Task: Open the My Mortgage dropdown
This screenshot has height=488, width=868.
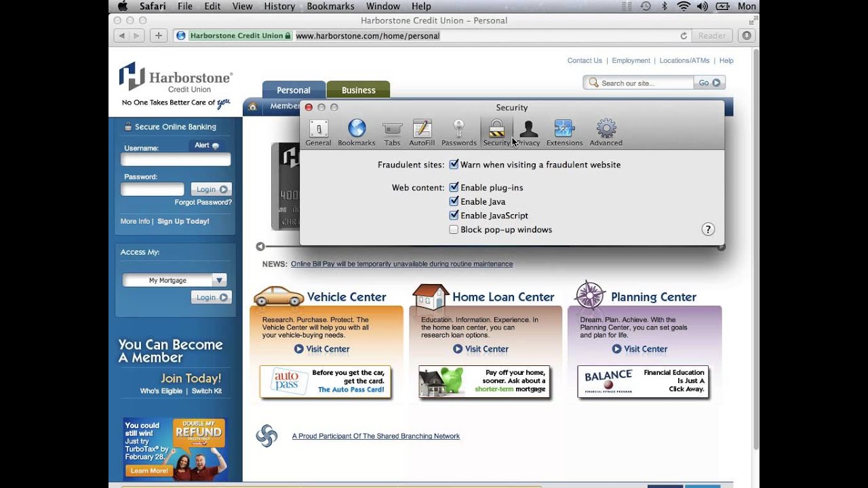Action: click(174, 280)
